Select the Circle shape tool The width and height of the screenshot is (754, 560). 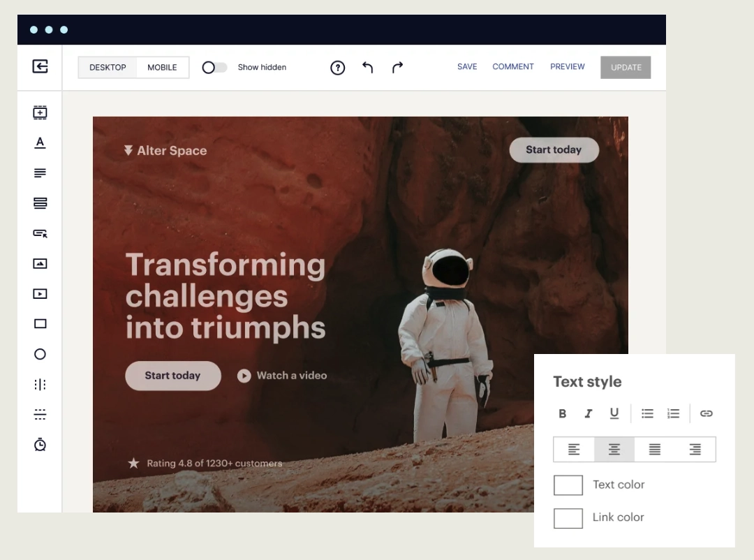(40, 354)
